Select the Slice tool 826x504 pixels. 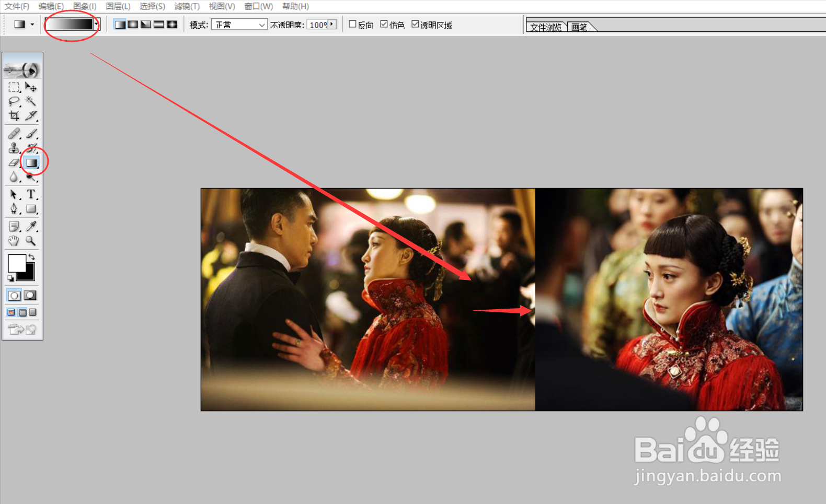coord(31,115)
